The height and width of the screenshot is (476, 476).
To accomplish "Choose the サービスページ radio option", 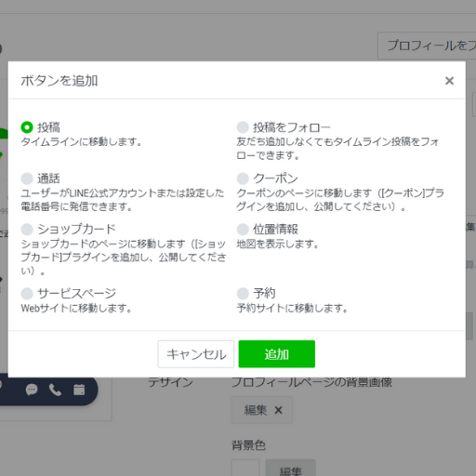I will (27, 293).
